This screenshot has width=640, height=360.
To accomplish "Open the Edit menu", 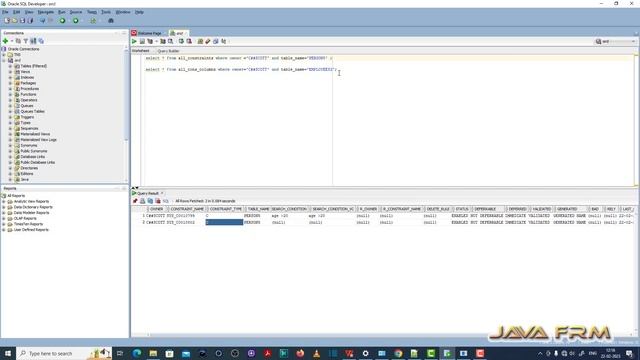I will coord(16,12).
